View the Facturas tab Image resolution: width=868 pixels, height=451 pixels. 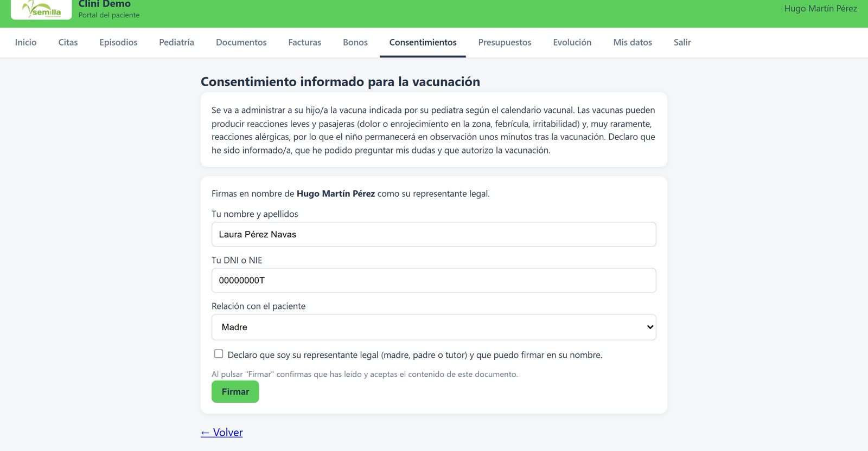click(x=304, y=42)
